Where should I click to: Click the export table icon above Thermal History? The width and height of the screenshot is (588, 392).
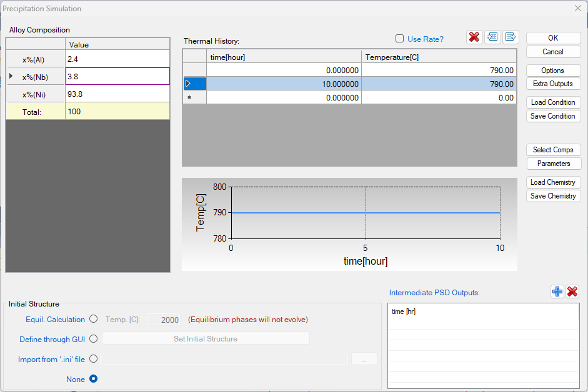[511, 37]
